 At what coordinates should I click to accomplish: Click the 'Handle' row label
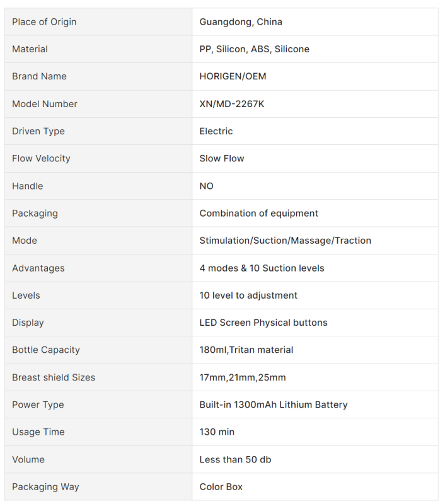[x=28, y=186]
